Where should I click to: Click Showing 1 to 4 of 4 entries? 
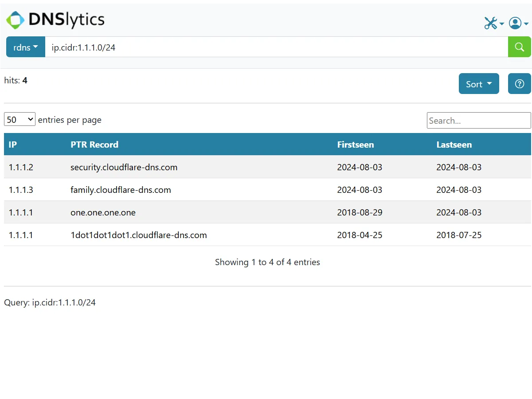pos(267,262)
